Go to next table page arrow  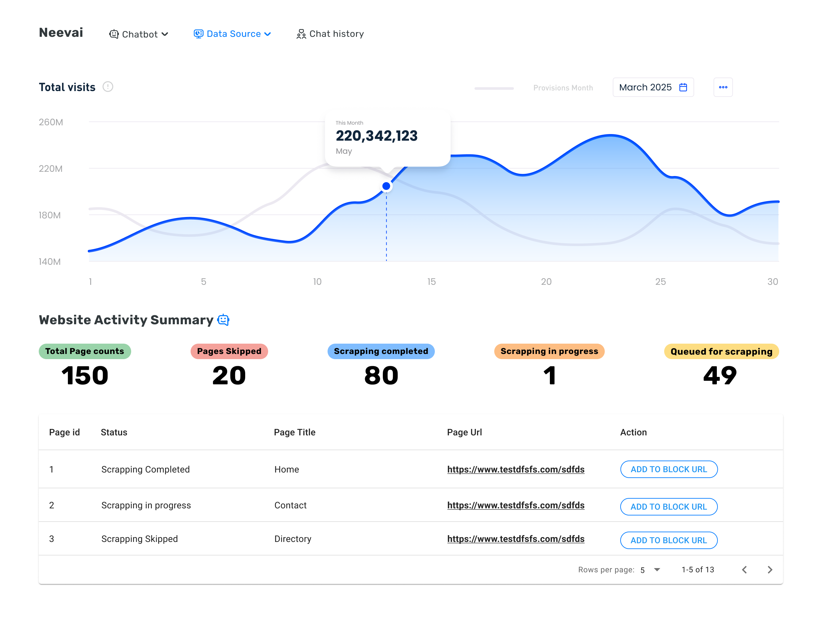tap(770, 569)
